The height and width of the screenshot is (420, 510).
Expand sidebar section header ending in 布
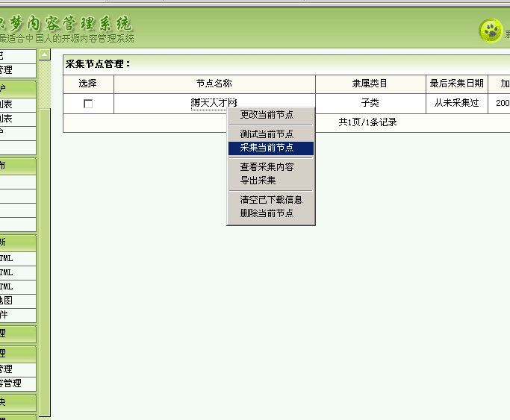[16, 166]
